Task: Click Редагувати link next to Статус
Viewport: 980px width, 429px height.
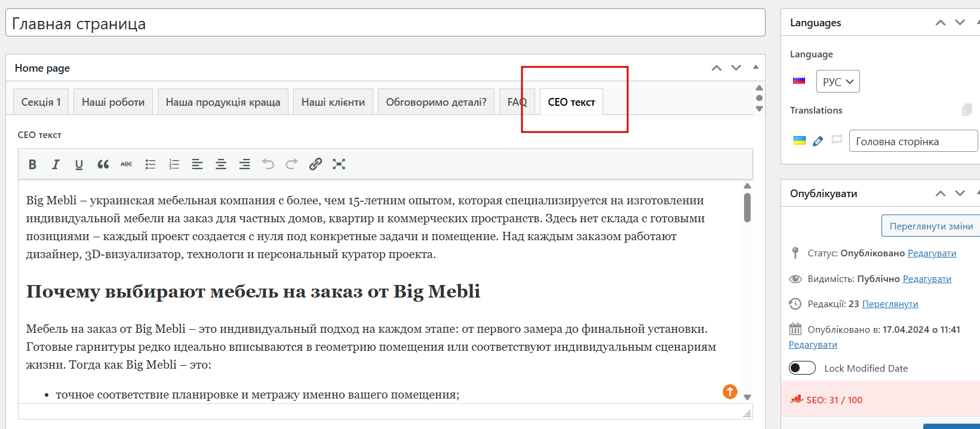Action: [x=932, y=253]
